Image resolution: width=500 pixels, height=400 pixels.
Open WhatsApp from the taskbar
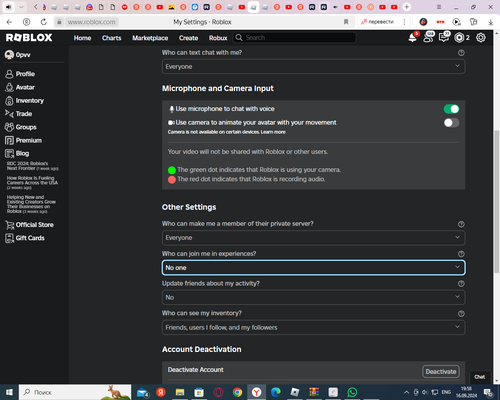coord(352,392)
